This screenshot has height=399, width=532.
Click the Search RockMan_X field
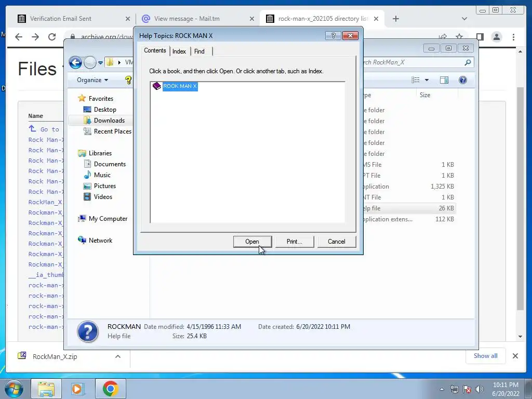coord(413,62)
